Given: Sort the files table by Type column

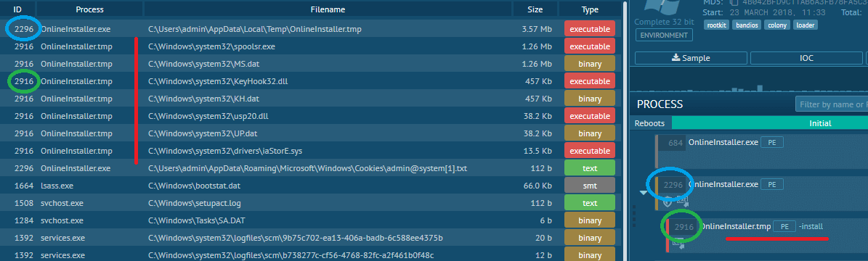Looking at the screenshot, I should tap(590, 9).
